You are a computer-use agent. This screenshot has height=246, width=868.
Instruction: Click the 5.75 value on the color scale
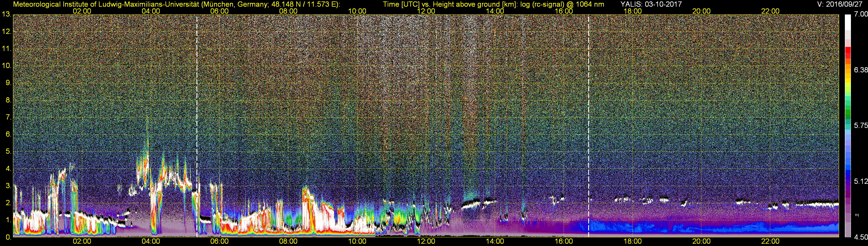pyautogui.click(x=860, y=125)
